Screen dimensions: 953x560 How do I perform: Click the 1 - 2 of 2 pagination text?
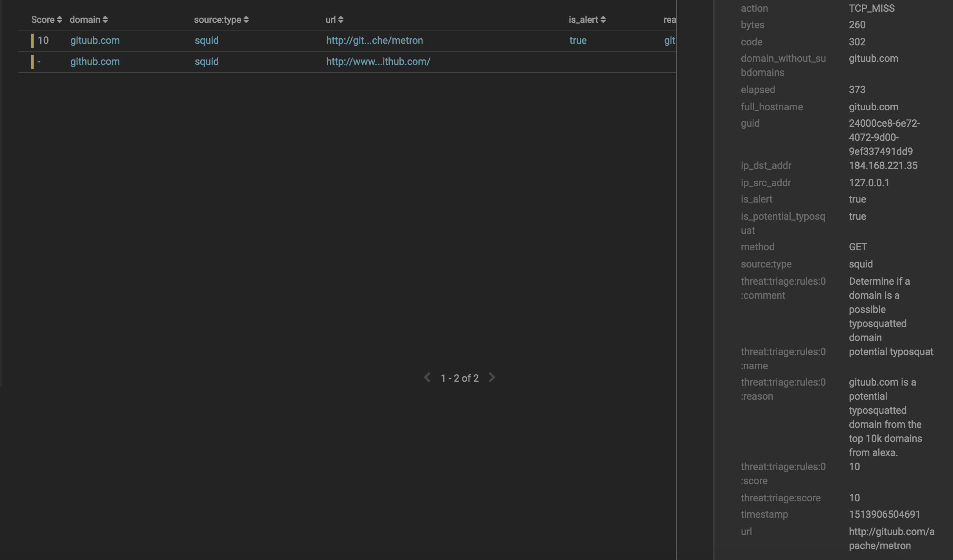click(x=460, y=378)
